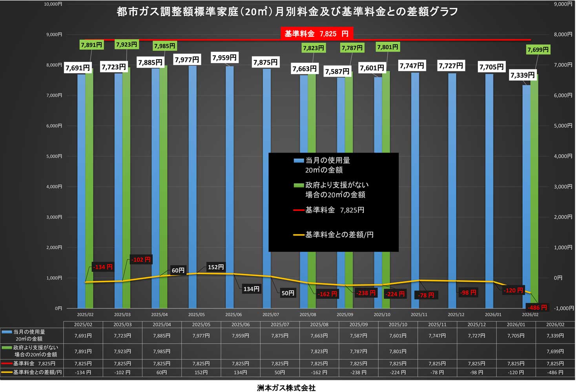Click the blue swatch in the black legend box
Image resolution: width=576 pixels, height=392 pixels.
pos(299,160)
